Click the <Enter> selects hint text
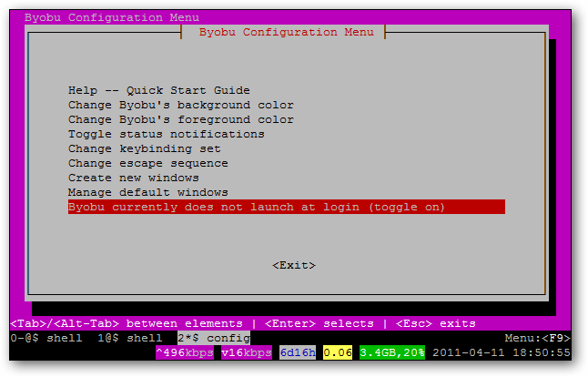 [x=319, y=324]
